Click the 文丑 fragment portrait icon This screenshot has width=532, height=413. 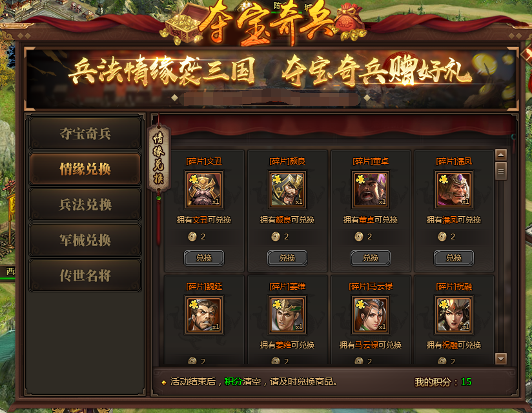[204, 190]
